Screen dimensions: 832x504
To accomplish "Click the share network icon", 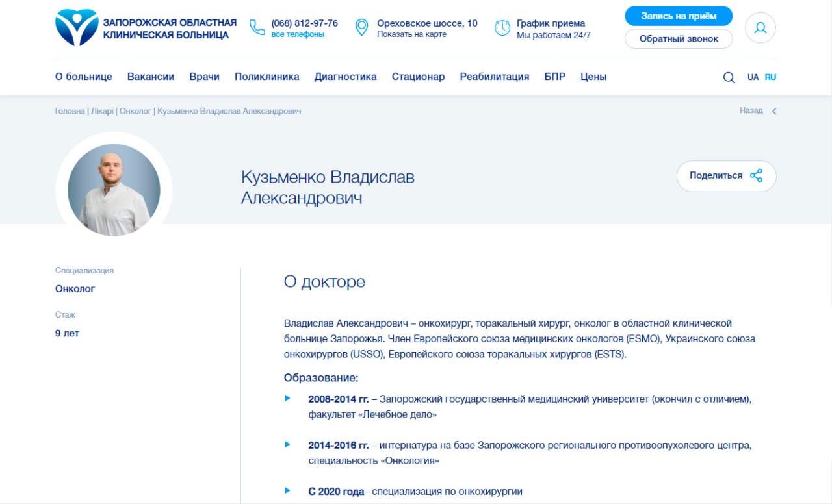I will 756,175.
